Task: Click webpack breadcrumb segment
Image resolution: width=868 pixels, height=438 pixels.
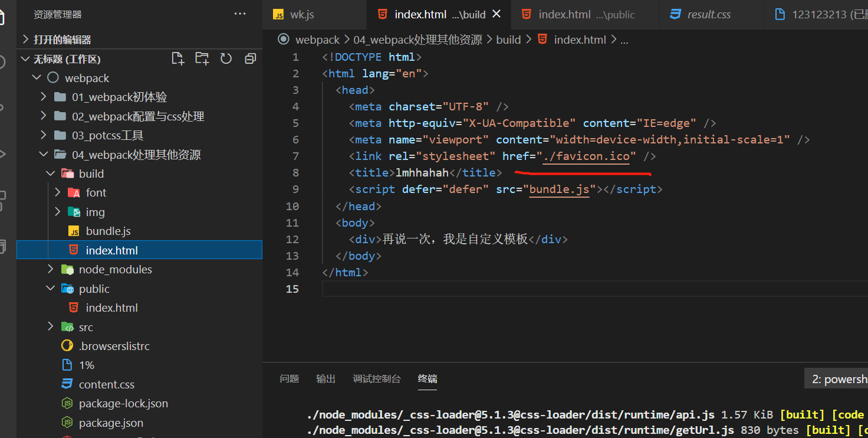Action: (x=317, y=40)
